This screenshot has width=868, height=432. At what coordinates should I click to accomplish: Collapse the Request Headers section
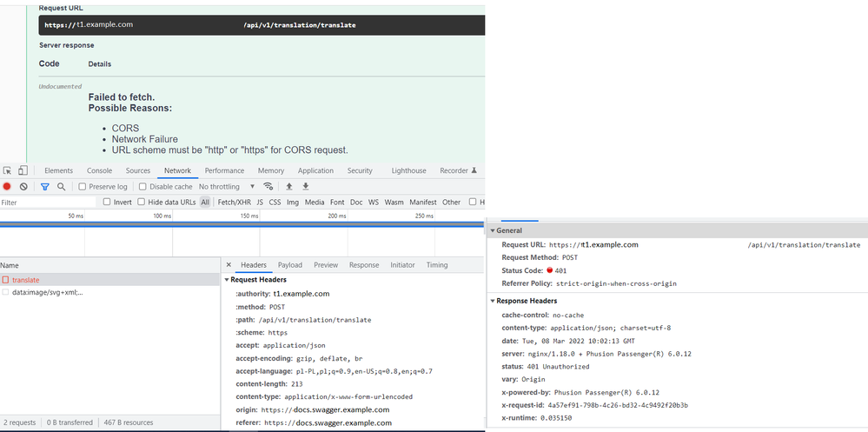pos(228,280)
